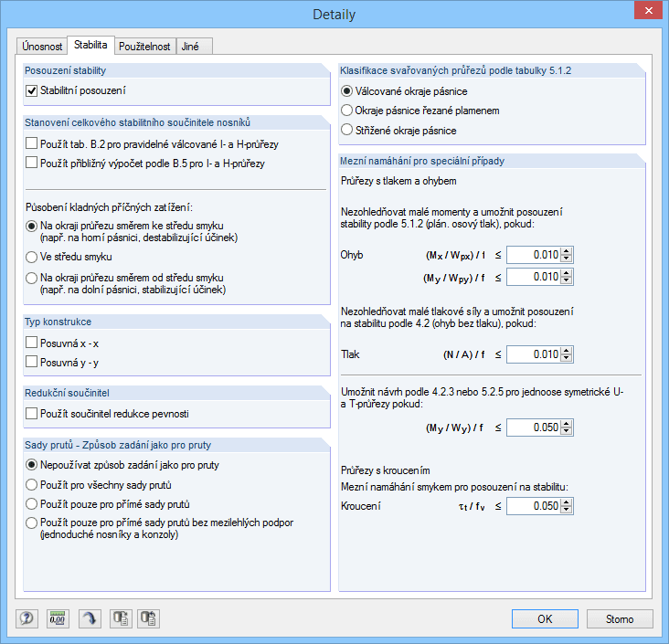The width and height of the screenshot is (669, 644).
Task: Select Nepoužívat způsob zadání jako pro pruty
Action: pos(32,465)
